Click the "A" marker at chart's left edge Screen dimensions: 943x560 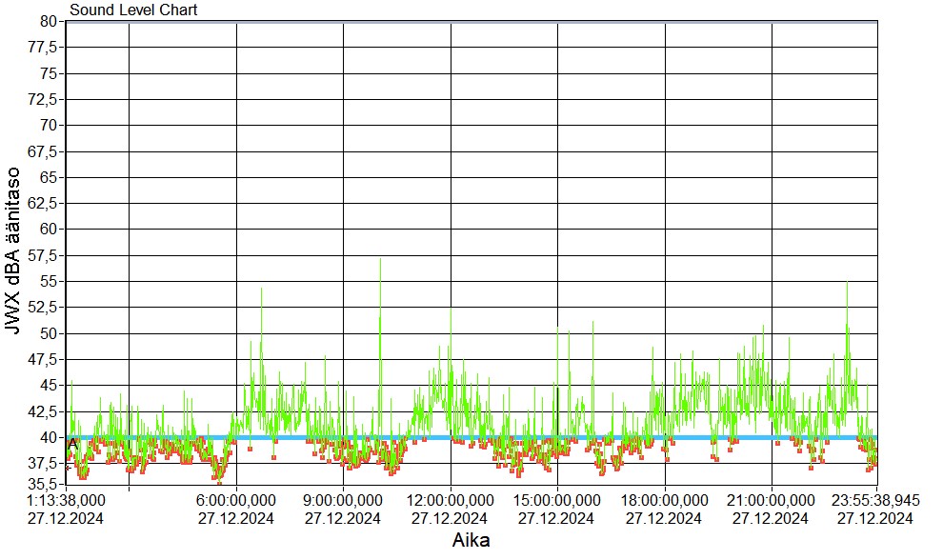pyautogui.click(x=72, y=444)
